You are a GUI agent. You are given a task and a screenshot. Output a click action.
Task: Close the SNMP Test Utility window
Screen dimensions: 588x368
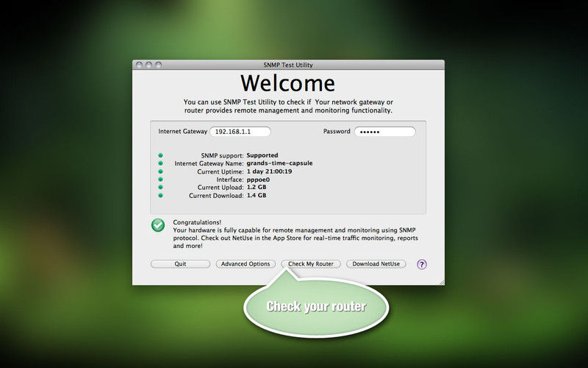pyautogui.click(x=139, y=65)
